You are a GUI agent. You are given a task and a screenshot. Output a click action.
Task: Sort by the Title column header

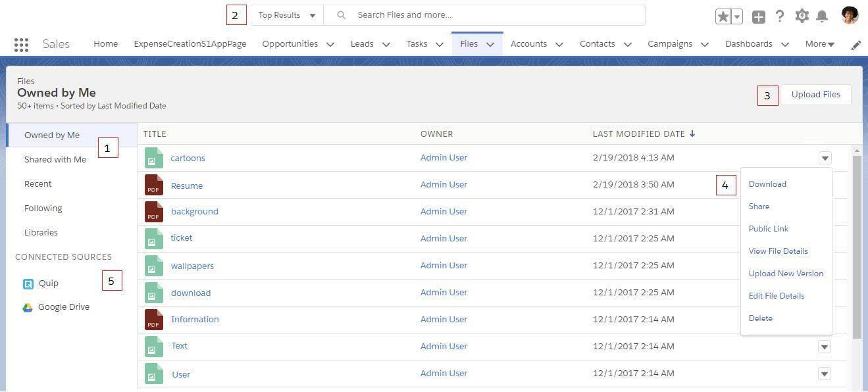coord(155,134)
